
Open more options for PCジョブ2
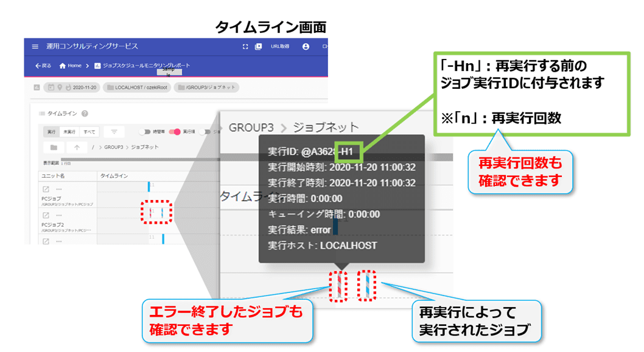[x=59, y=215]
